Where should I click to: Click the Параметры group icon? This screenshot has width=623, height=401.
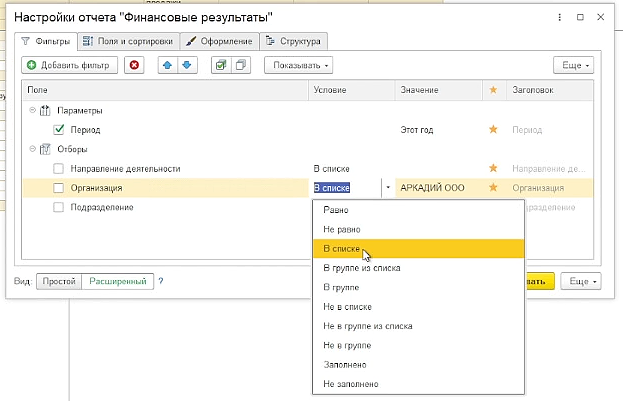[x=45, y=110]
